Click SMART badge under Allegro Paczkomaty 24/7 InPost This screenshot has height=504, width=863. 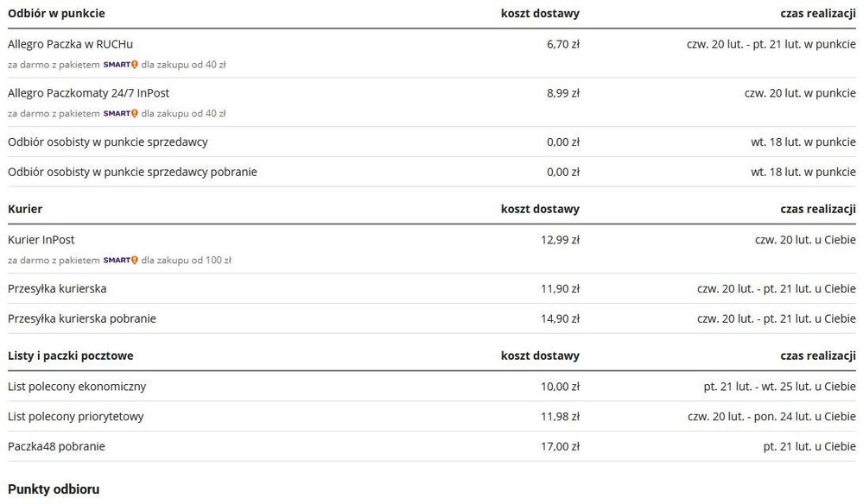(x=120, y=114)
